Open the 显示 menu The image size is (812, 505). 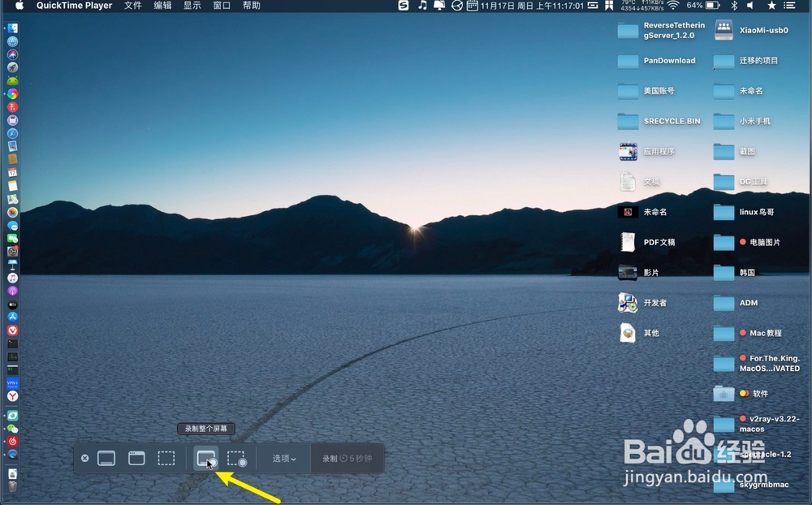(192, 5)
